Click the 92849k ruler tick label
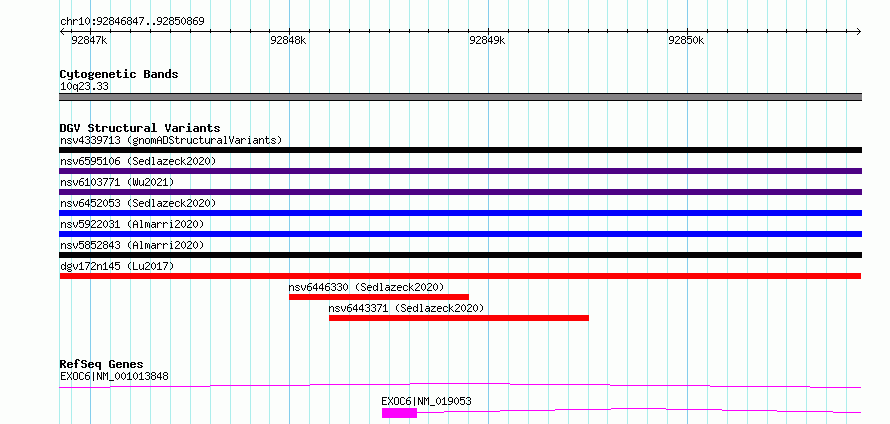This screenshot has height=424, width=890. [x=487, y=41]
